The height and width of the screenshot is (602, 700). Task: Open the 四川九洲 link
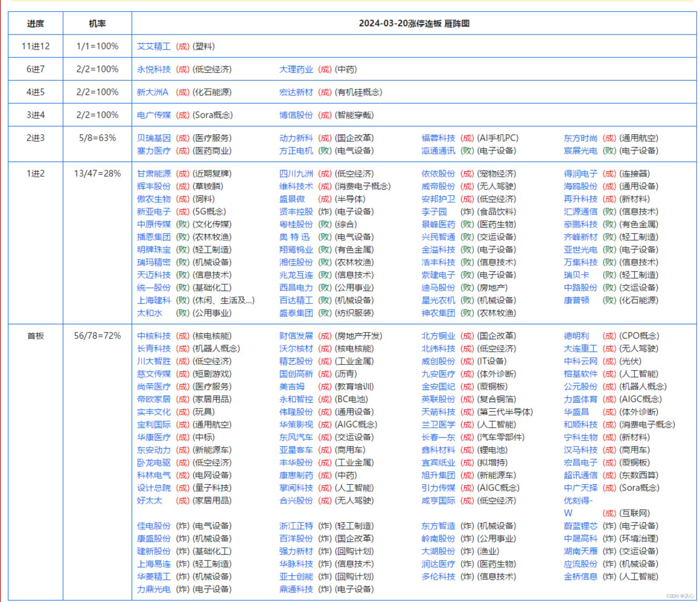[x=296, y=173]
